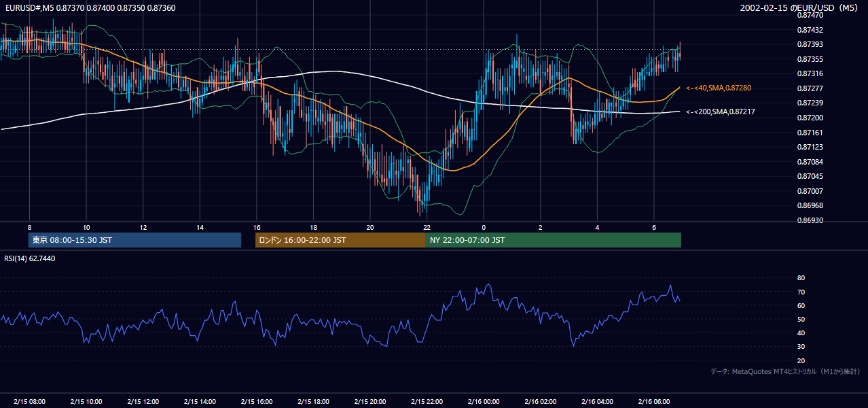Click the 2/16 06:00 time axis label
868x408 pixels.
(653, 402)
